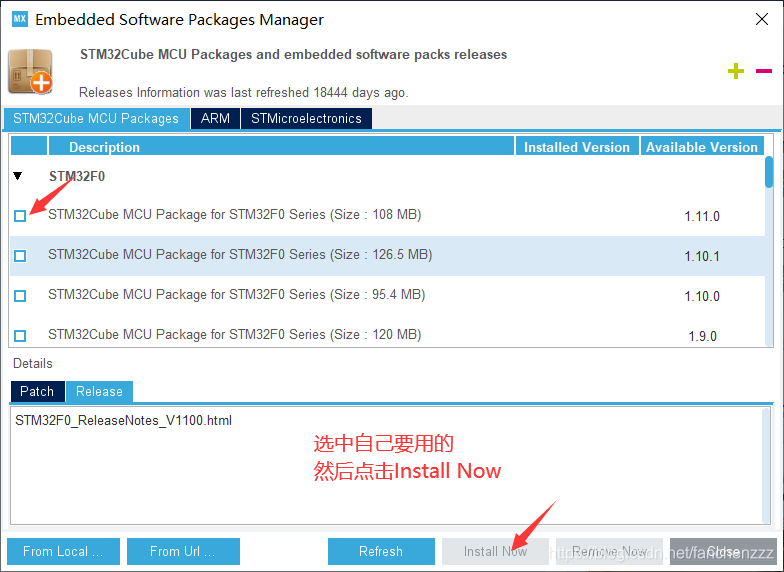Click the From Local button

click(x=64, y=551)
